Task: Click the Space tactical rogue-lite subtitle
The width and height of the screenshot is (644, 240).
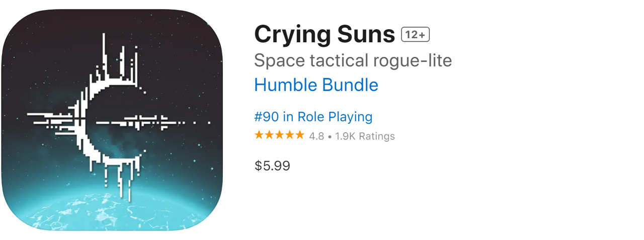Action: click(353, 60)
